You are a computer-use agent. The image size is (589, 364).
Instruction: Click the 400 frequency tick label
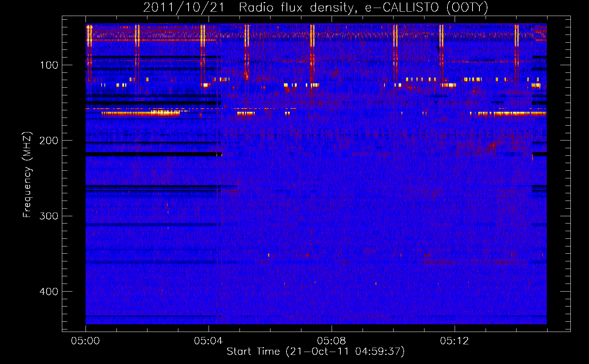(x=49, y=292)
